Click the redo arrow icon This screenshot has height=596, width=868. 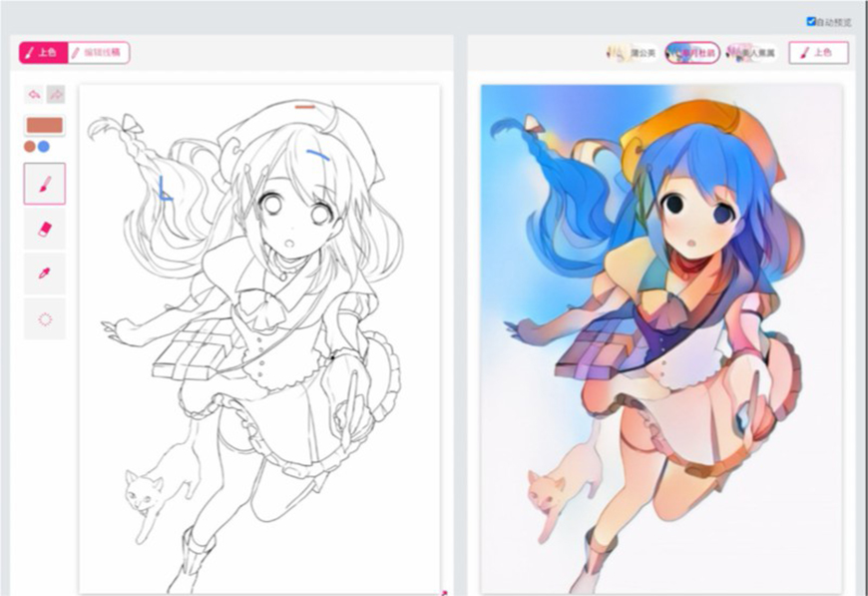[x=56, y=94]
